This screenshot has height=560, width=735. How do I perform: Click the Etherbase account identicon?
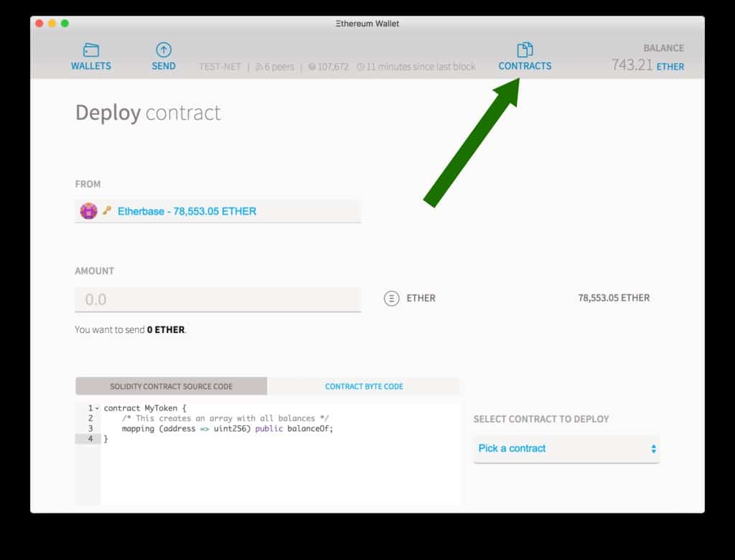point(88,211)
